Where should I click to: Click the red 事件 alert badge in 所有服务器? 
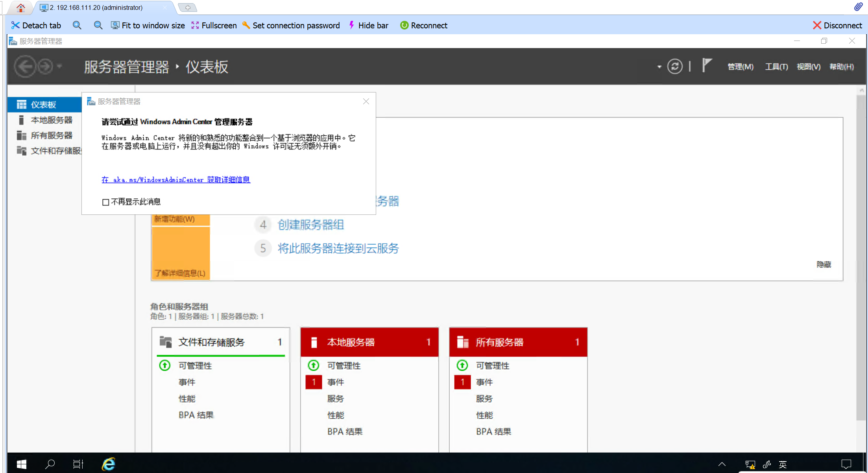[462, 382]
